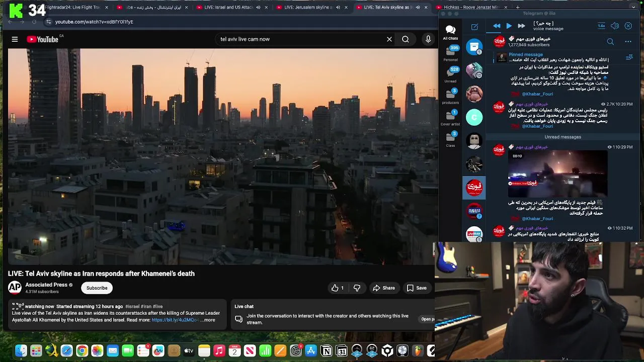This screenshot has width=644, height=362.
Task: Mute the Jerusalem skyline tab audio
Action: (338, 8)
